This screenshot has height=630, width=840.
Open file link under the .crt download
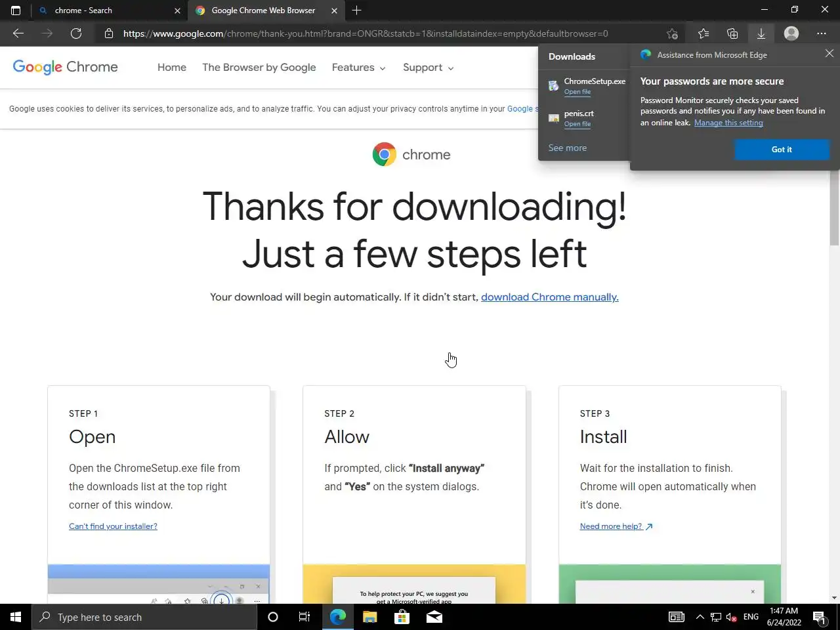[577, 124]
